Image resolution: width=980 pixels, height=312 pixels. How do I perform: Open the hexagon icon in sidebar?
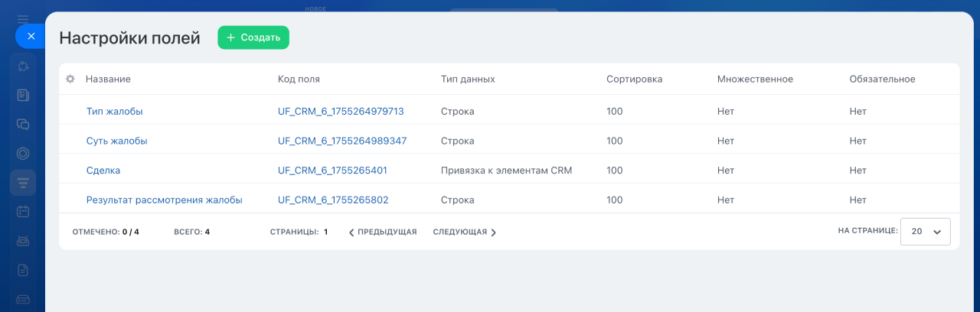pos(23,153)
